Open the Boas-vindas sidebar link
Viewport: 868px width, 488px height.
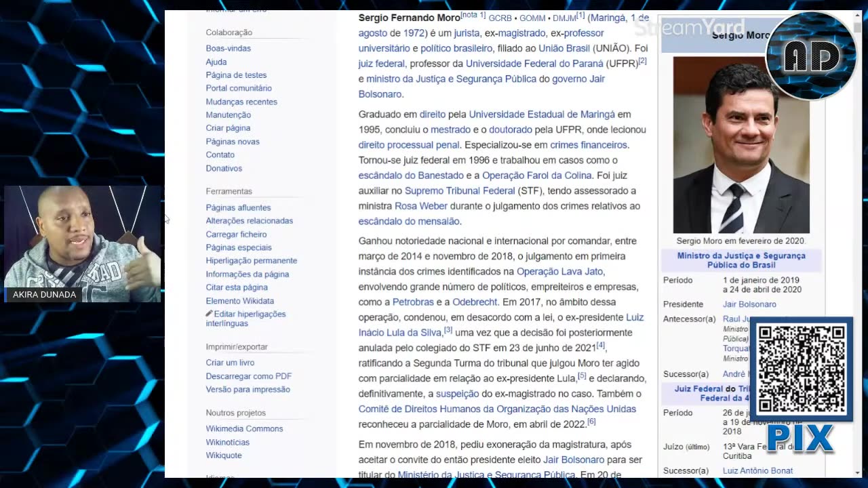[x=229, y=49]
